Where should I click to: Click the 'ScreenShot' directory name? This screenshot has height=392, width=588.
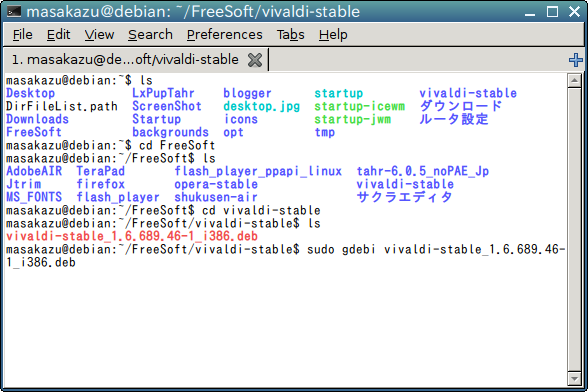point(167,106)
